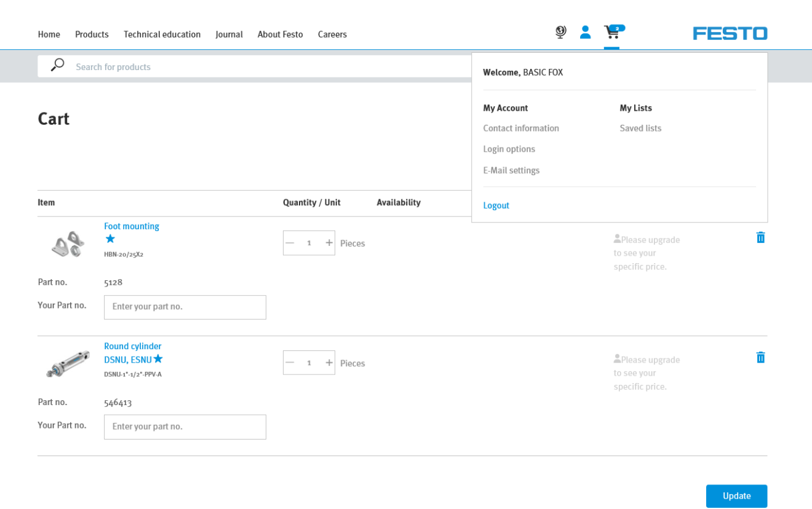Viewport: 812px width, 509px height.
Task: Go to Home in navigation
Action: [49, 34]
